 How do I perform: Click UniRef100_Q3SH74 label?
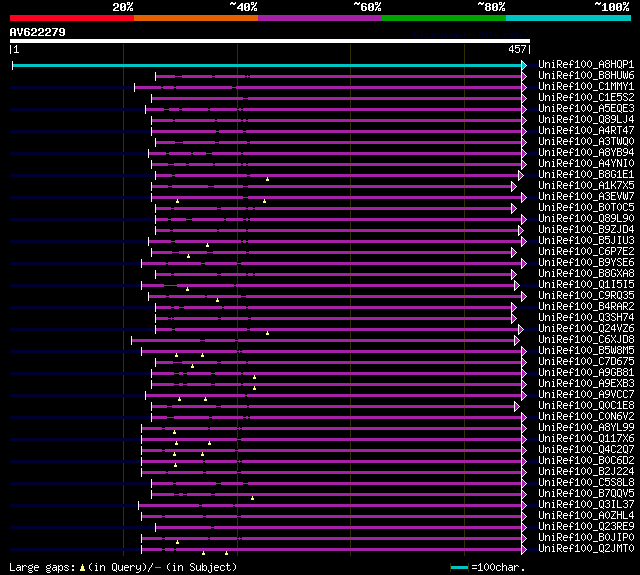point(586,318)
